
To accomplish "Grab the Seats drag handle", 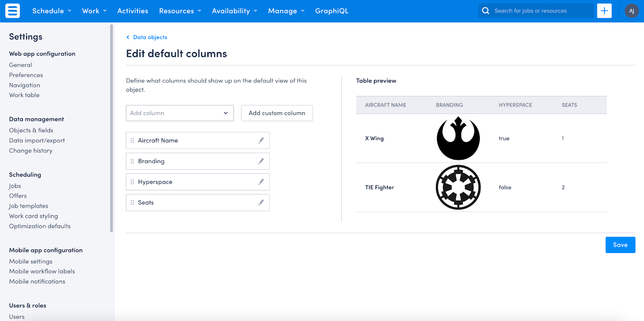I will [132, 203].
